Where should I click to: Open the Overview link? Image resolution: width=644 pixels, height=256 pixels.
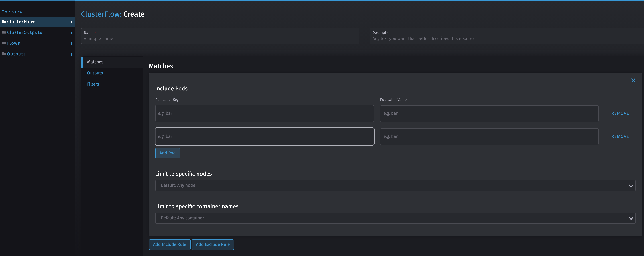pos(12,12)
